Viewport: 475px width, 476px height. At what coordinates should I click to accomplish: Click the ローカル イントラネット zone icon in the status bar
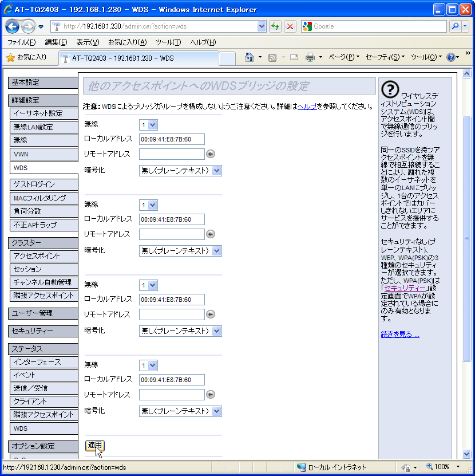coord(302,467)
